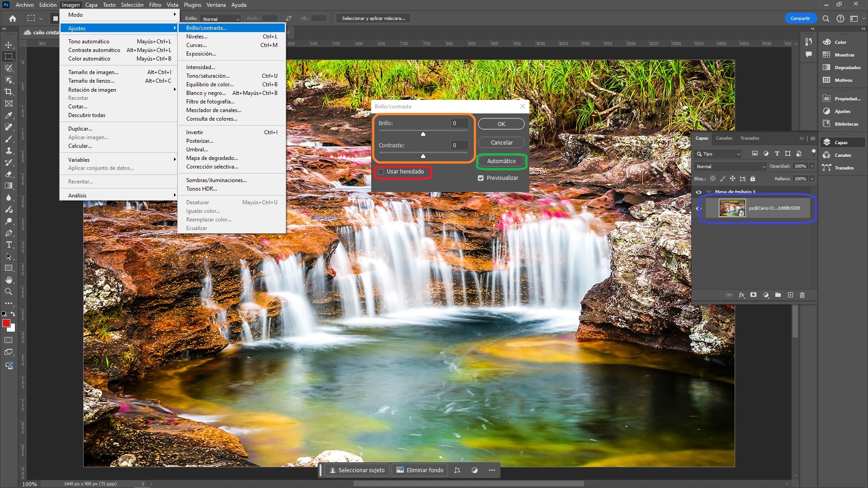
Task: Select the Eyedropper tool
Action: point(9,115)
